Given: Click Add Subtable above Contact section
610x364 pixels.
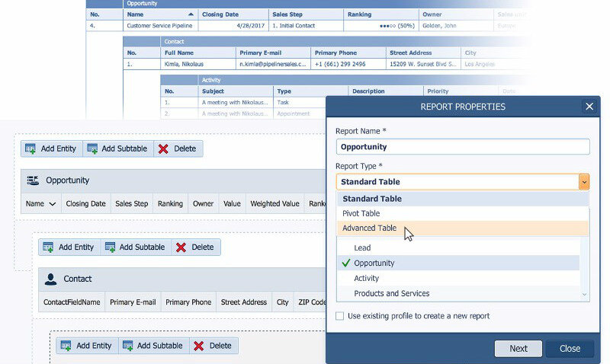Looking at the screenshot, I should [136, 247].
